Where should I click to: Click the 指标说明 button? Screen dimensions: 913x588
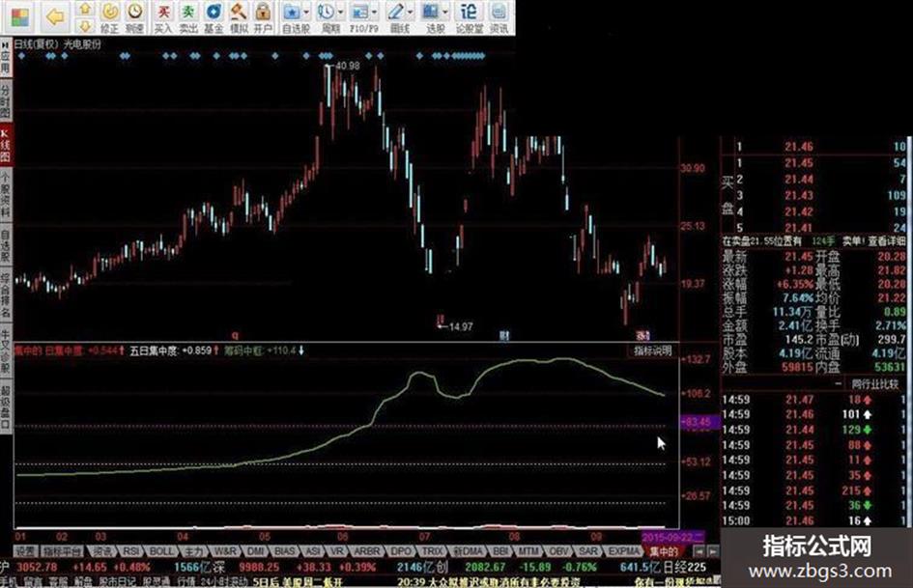(x=653, y=351)
